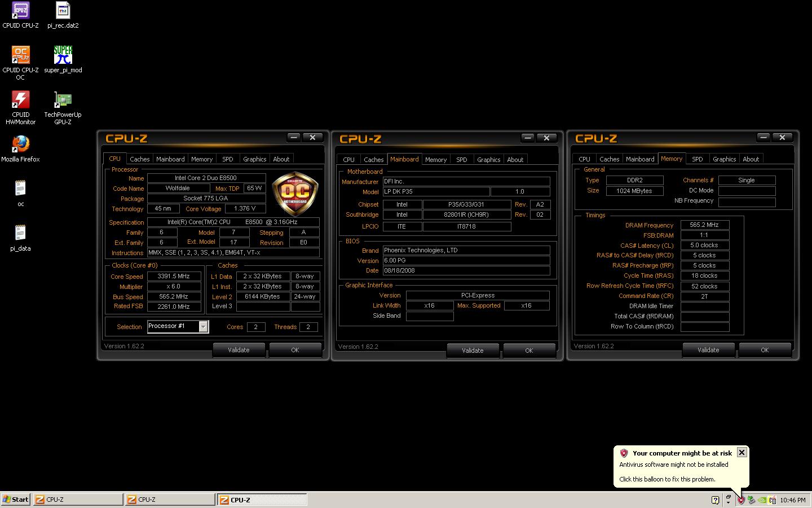Click OK in the middle Mainboard window
This screenshot has height=508, width=812.
click(529, 351)
